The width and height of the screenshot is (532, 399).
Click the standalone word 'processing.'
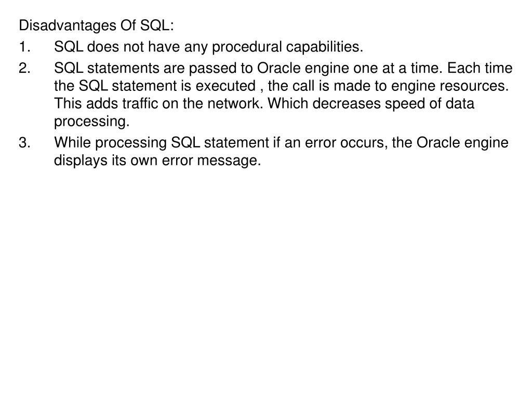[x=92, y=122]
